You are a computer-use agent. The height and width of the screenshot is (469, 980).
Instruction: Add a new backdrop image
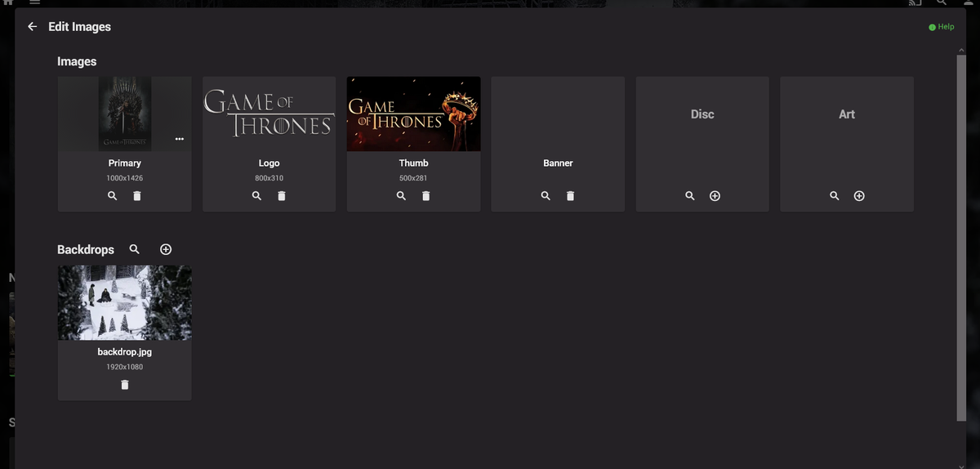pos(166,249)
